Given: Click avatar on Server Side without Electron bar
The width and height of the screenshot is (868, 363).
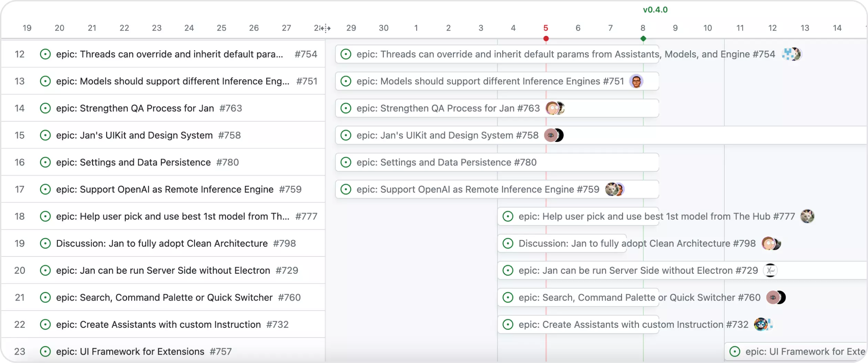Looking at the screenshot, I should point(770,271).
